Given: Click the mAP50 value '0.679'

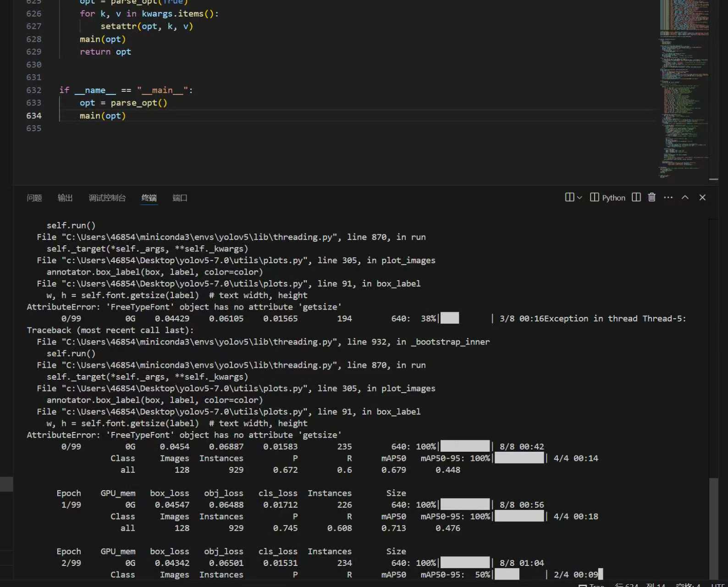Looking at the screenshot, I should 394,470.
